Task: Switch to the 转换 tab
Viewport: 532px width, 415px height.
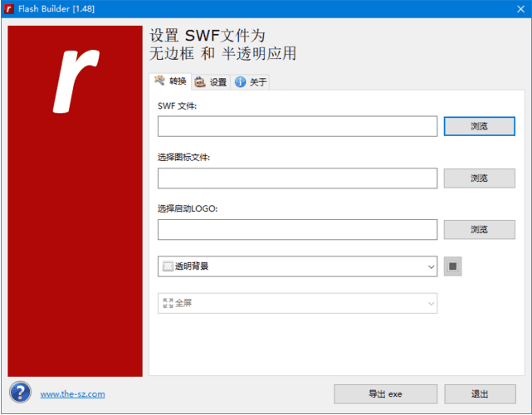Action: coord(170,81)
